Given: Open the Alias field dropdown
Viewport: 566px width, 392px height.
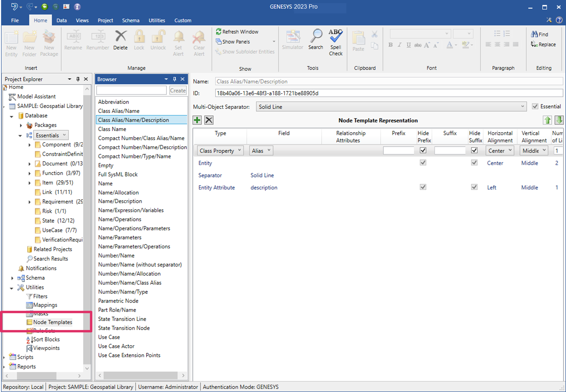Looking at the screenshot, I should point(261,151).
